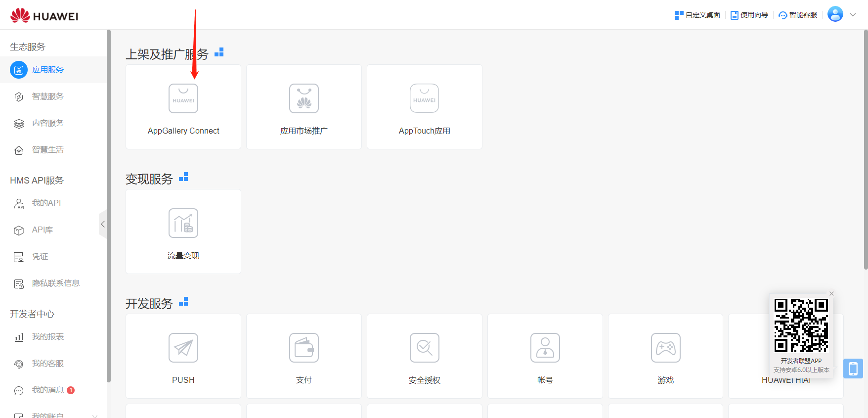
Task: Open the 帐号 account service card
Action: click(545, 356)
